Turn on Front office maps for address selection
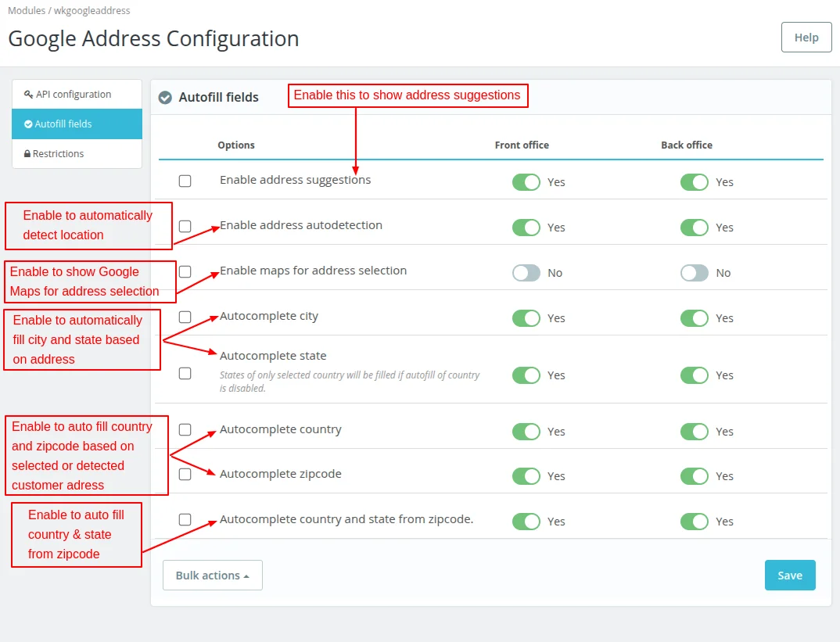The width and height of the screenshot is (840, 642). pyautogui.click(x=526, y=273)
